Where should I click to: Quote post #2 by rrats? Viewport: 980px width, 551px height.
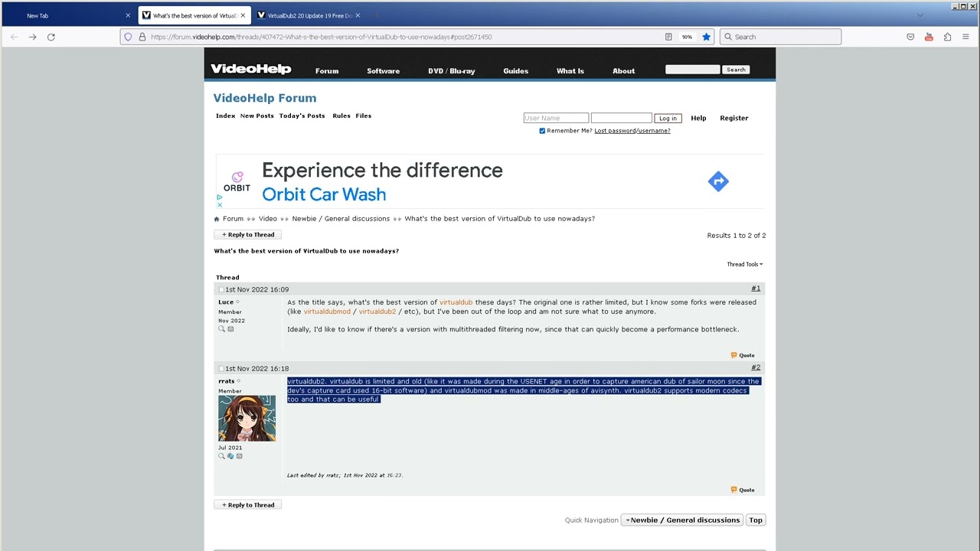tap(743, 490)
